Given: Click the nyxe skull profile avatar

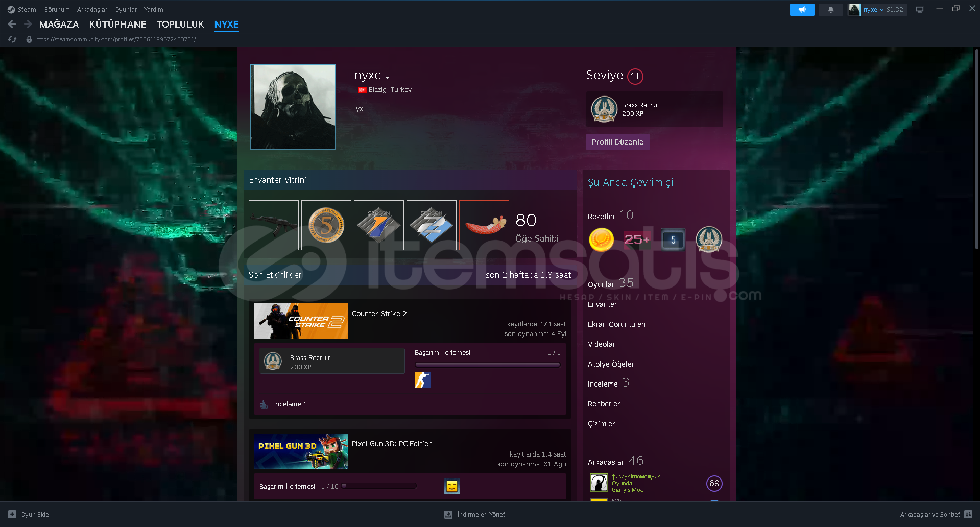Looking at the screenshot, I should tap(293, 107).
